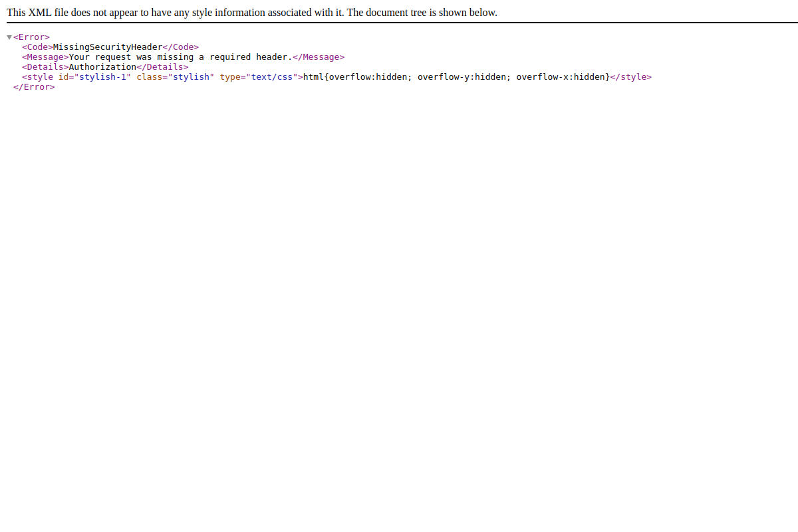The width and height of the screenshot is (798, 532).
Task: Click the XML file notice header text
Action: click(252, 12)
